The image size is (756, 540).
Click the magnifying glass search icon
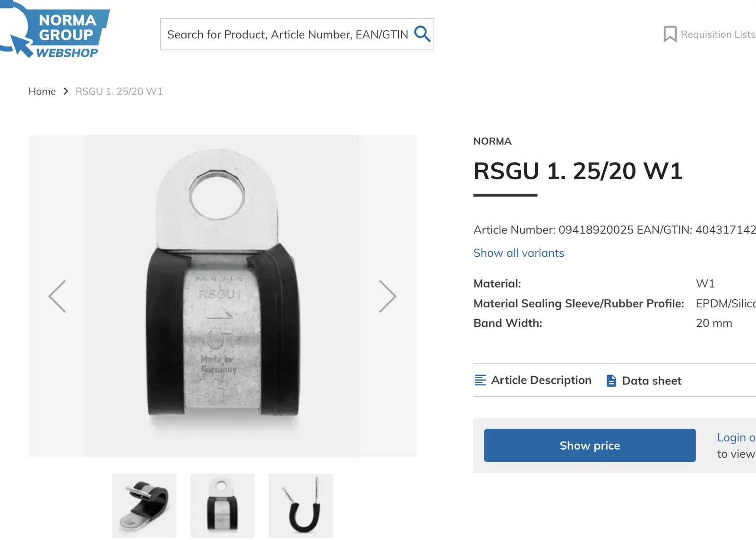[422, 34]
